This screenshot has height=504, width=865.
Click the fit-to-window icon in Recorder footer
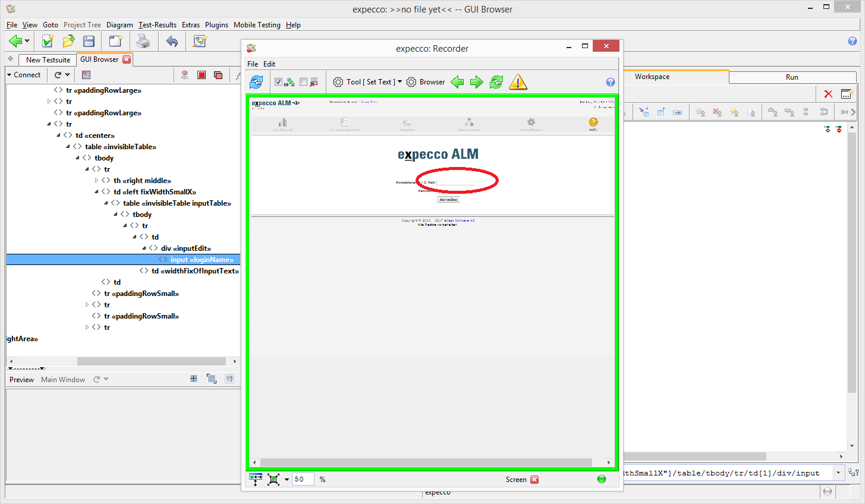pyautogui.click(x=273, y=480)
